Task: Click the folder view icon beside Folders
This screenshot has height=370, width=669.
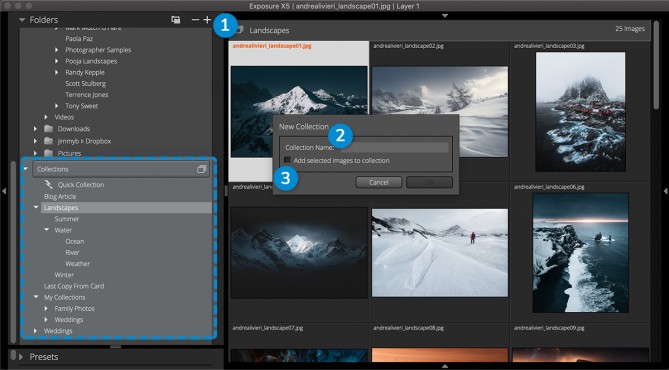Action: click(x=175, y=20)
